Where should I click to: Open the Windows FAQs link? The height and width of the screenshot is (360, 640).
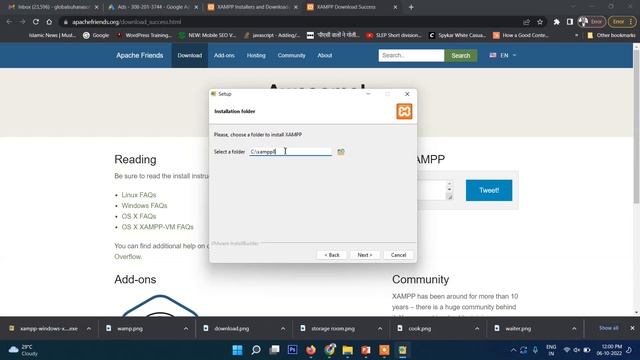144,206
